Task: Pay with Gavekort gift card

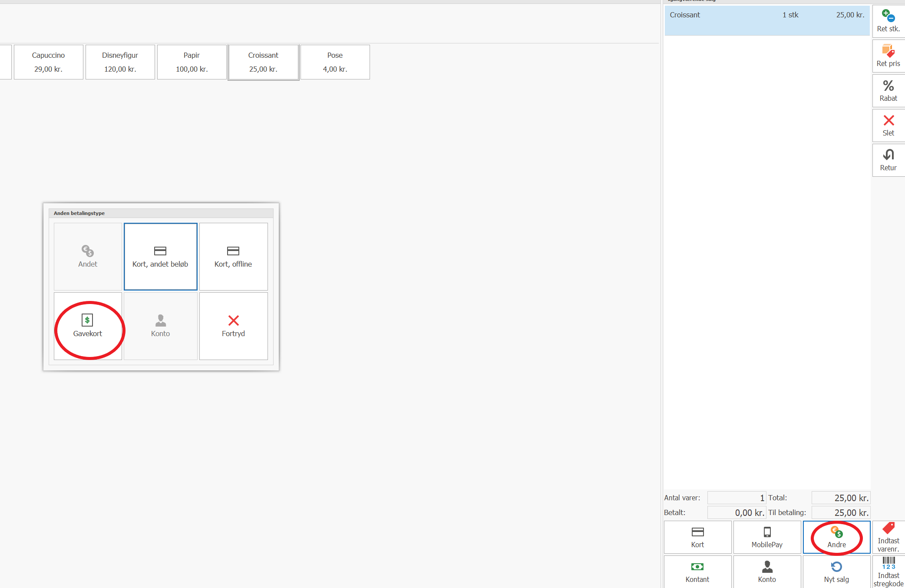Action: [88, 326]
